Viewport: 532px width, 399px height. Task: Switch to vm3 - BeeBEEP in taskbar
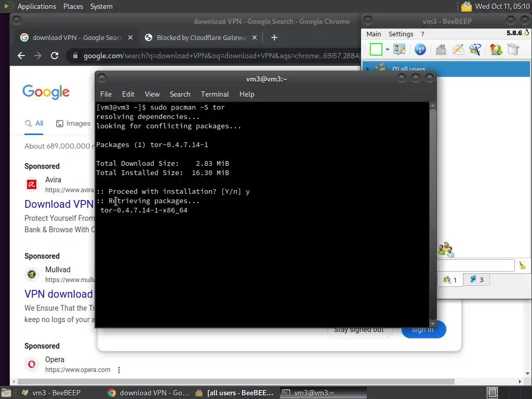[51, 393]
